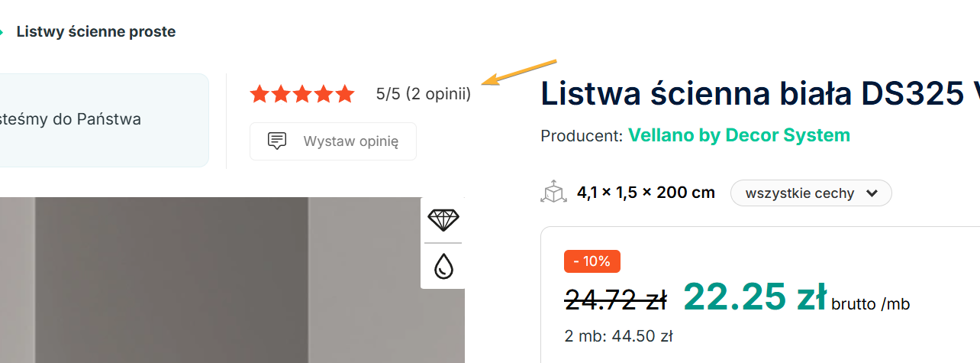Click the fourth rating star
This screenshot has height=363, width=980.
(324, 95)
